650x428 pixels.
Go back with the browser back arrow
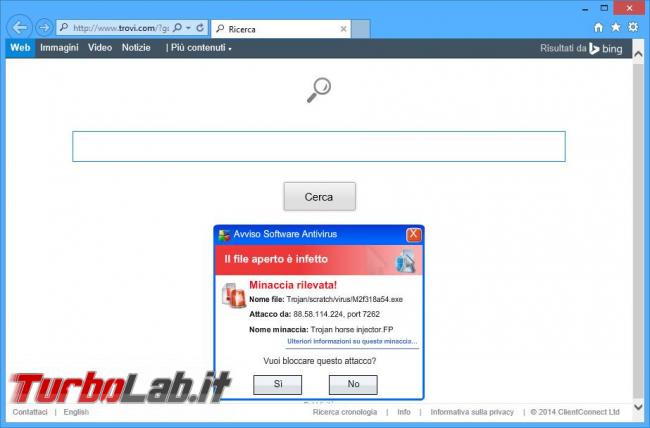(x=19, y=28)
